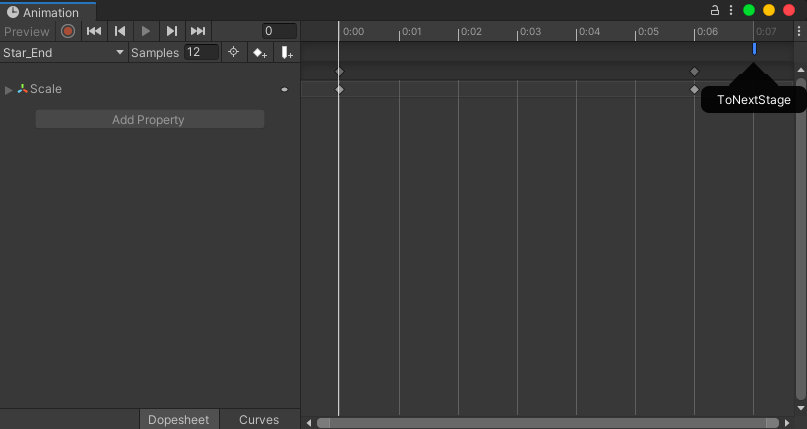807x429 pixels.
Task: Click the green window button
Action: [x=749, y=10]
